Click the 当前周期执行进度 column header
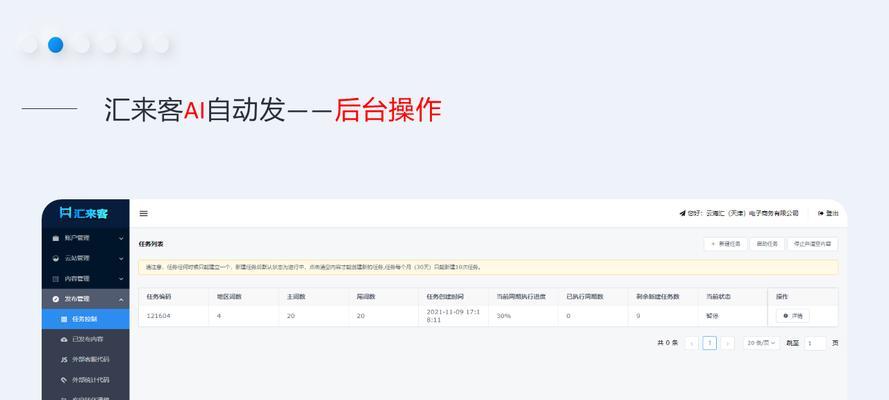 [521, 297]
